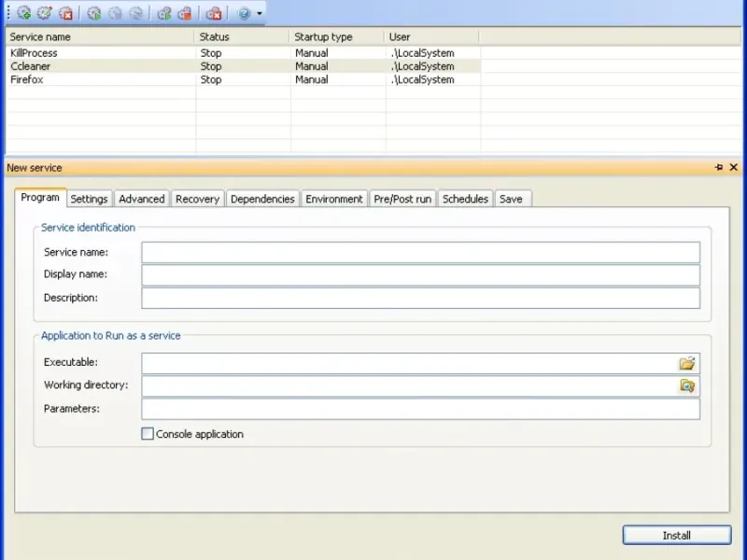Screen dimensions: 747x560
Task: Click the edit service pencil gear icon
Action: tap(45, 13)
